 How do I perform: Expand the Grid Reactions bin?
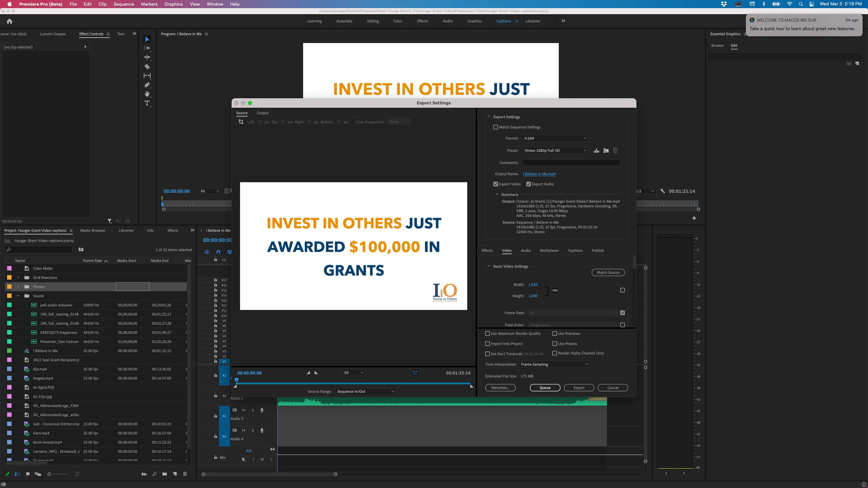point(18,278)
